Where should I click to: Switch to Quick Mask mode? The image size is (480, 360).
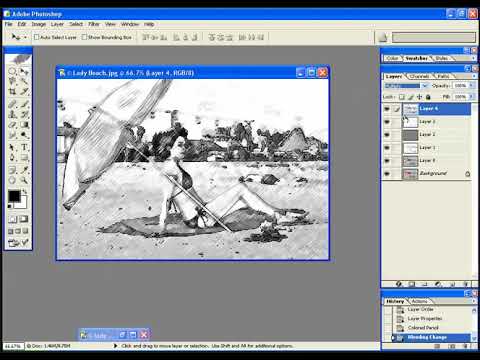tap(24, 219)
